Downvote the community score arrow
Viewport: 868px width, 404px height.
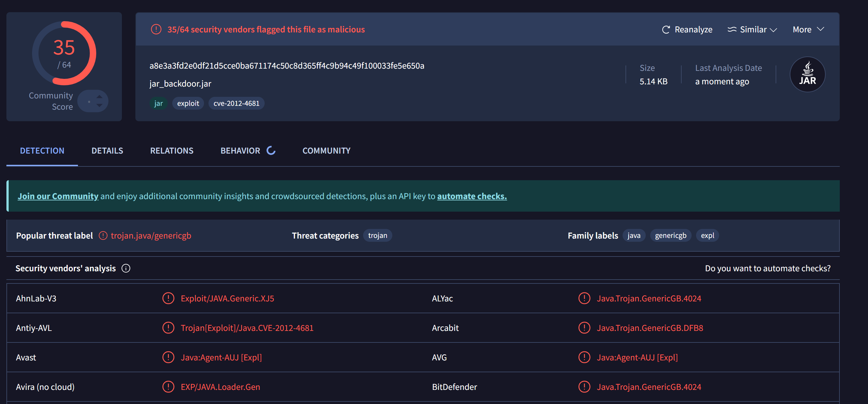[x=99, y=105]
